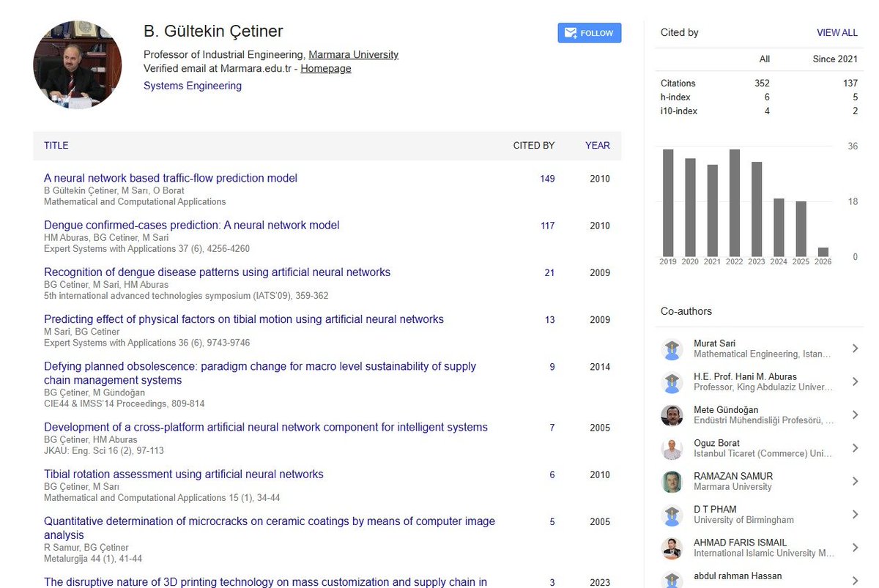This screenshot has width=879, height=588.
Task: Expand the chevron next to D T PHAM
Action: point(855,514)
